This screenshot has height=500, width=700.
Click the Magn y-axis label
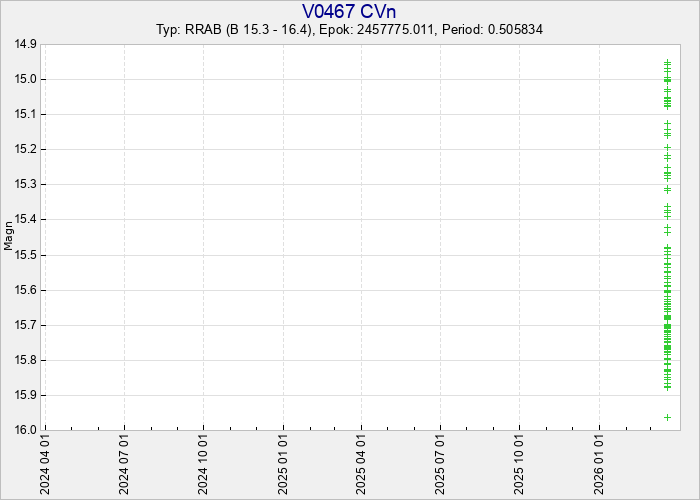(9, 237)
